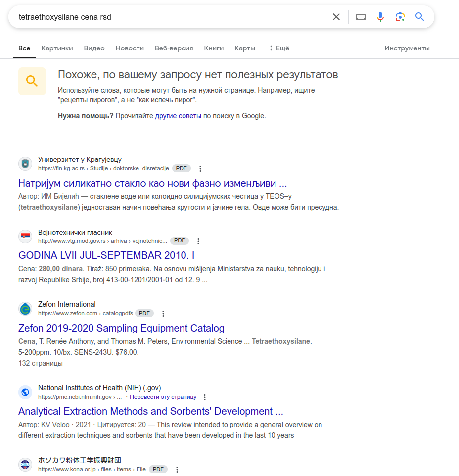Focus the search box containing tetraethoxysilane cena rsd

173,17
